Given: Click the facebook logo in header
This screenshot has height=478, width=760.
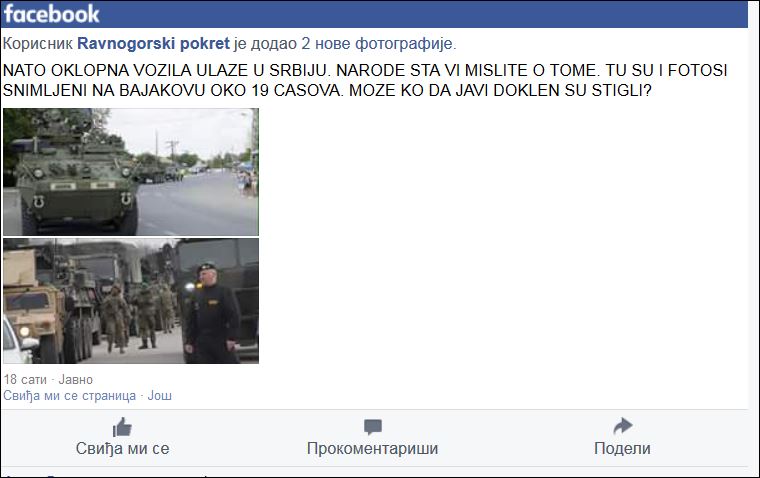Looking at the screenshot, I should click(51, 14).
